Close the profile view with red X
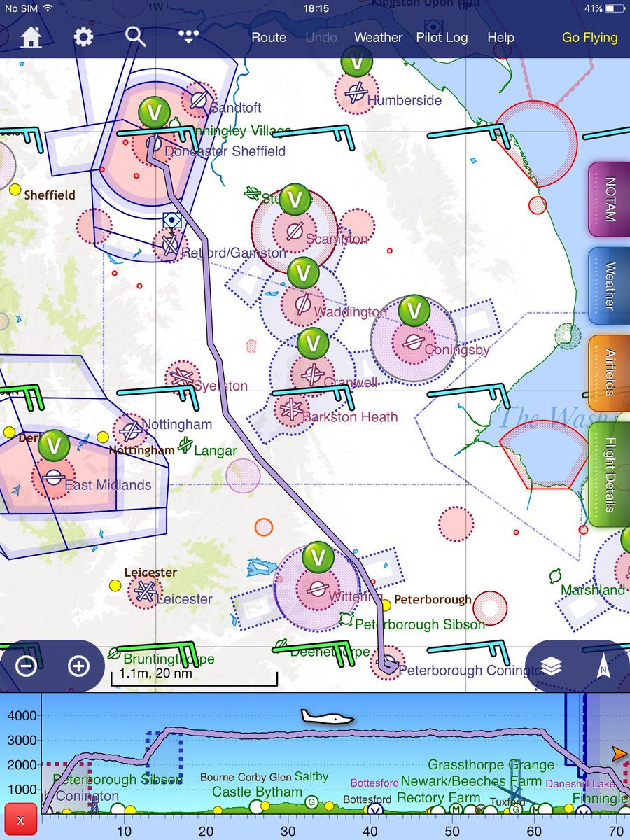630x840 pixels. [20, 820]
